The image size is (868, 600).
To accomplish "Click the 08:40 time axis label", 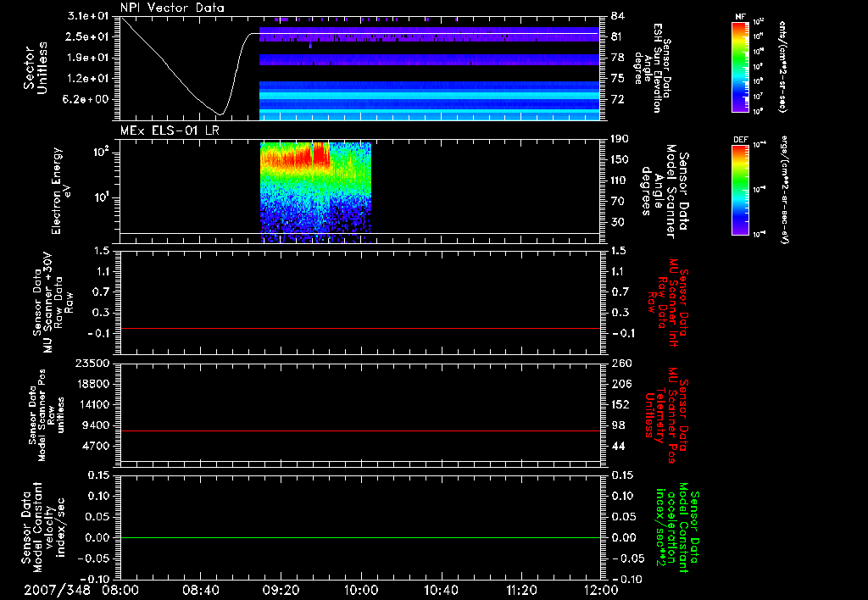I will 200,590.
